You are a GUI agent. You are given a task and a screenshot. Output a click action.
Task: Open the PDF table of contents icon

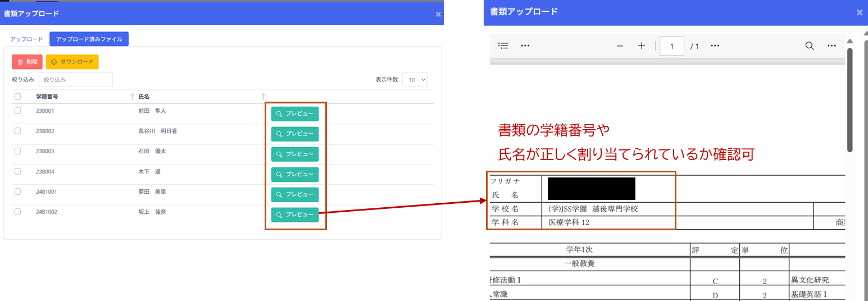pyautogui.click(x=503, y=46)
